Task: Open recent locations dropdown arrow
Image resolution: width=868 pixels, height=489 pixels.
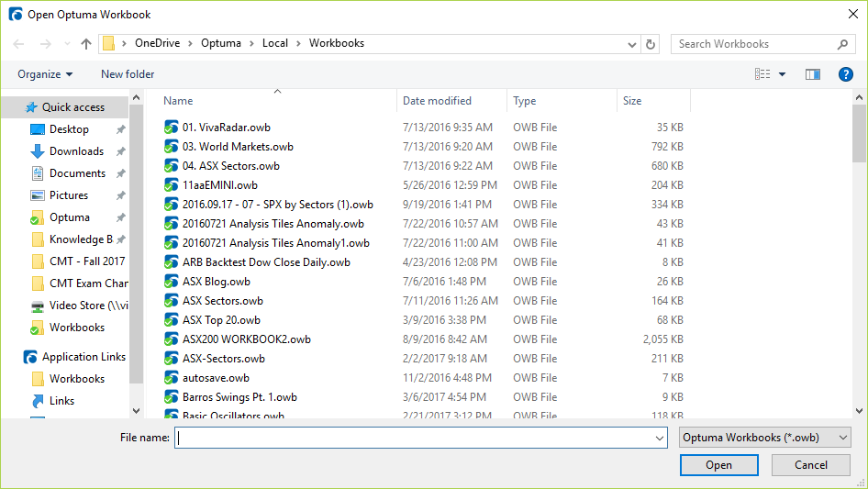Action: (x=67, y=44)
